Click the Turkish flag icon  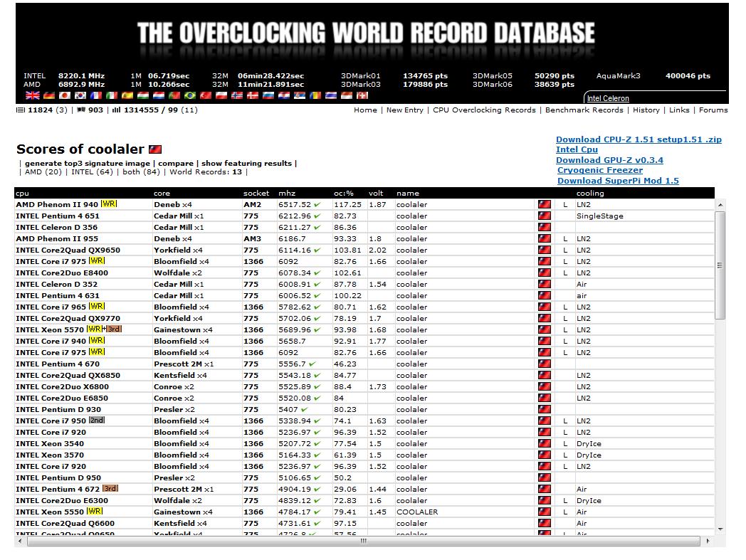click(x=206, y=95)
